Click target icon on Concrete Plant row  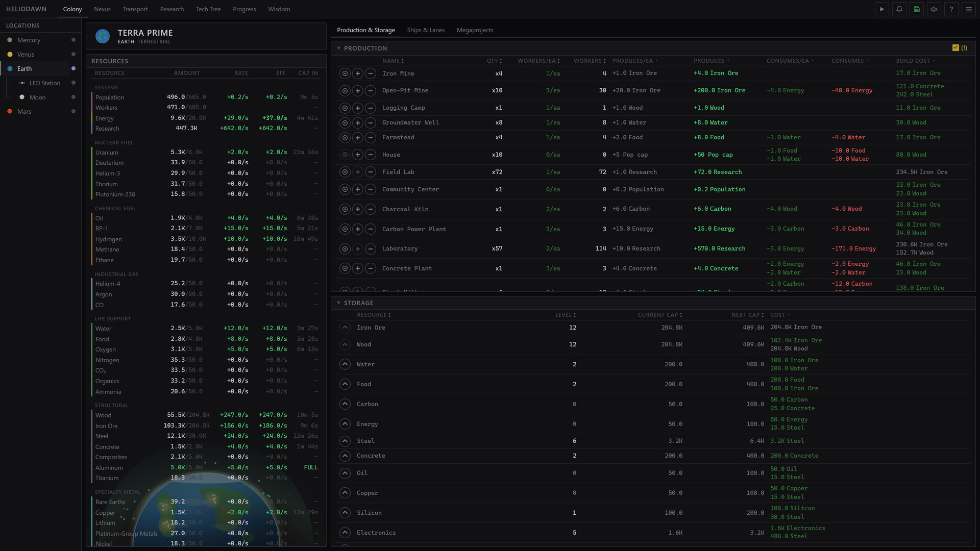pos(345,269)
